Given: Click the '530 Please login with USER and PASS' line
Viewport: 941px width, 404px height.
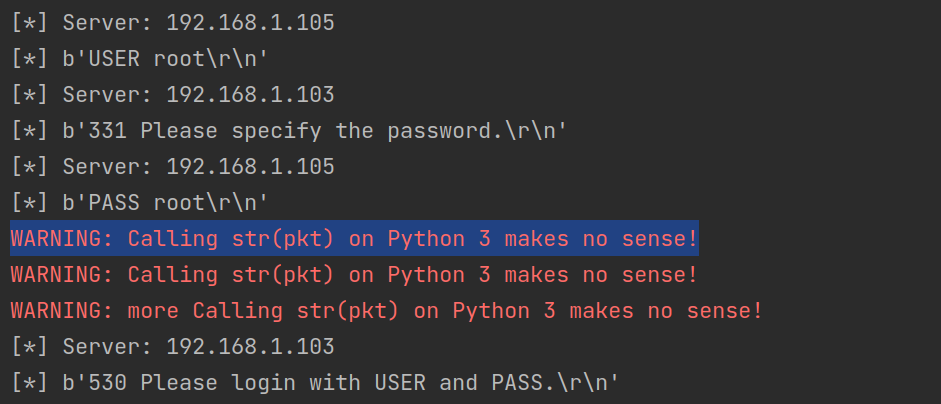Looking at the screenshot, I should [340, 382].
